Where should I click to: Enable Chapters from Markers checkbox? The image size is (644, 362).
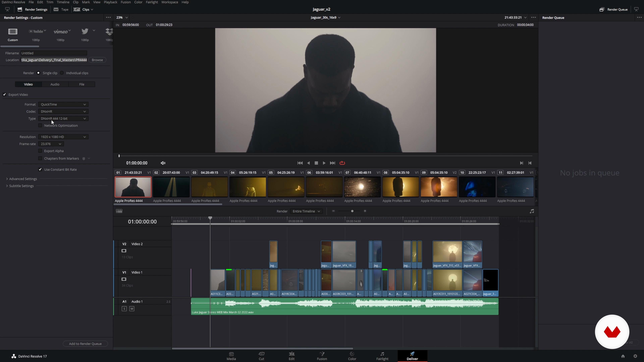40,158
